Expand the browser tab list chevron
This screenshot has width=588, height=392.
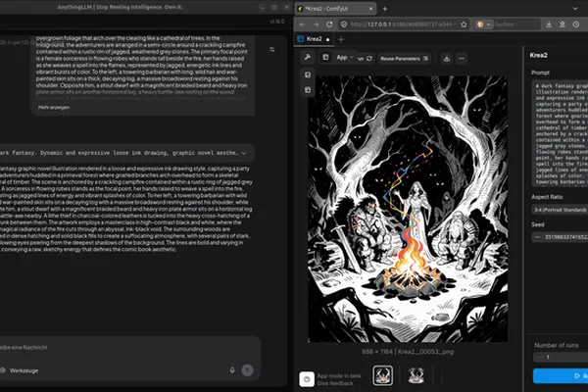[x=575, y=9]
